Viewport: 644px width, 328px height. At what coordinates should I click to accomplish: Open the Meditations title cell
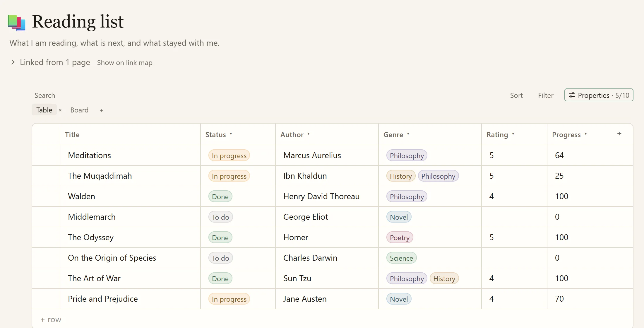pos(130,155)
